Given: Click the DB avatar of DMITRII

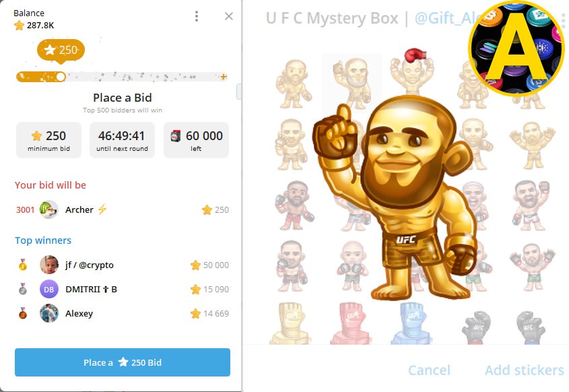Looking at the screenshot, I should 48,289.
